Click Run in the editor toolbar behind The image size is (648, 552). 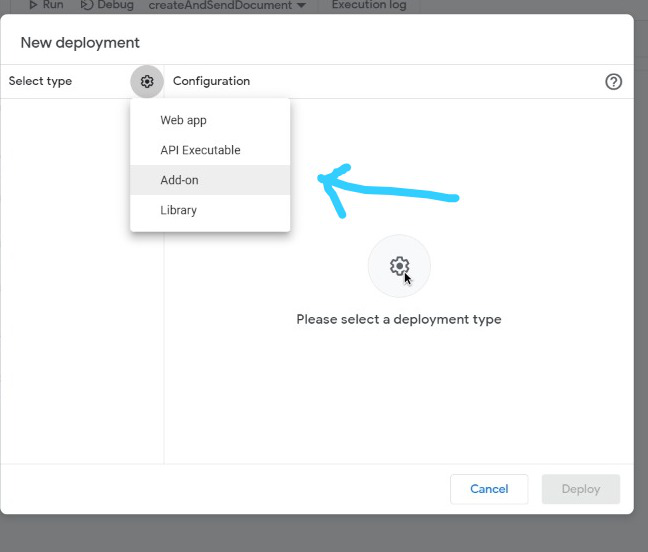tap(46, 5)
